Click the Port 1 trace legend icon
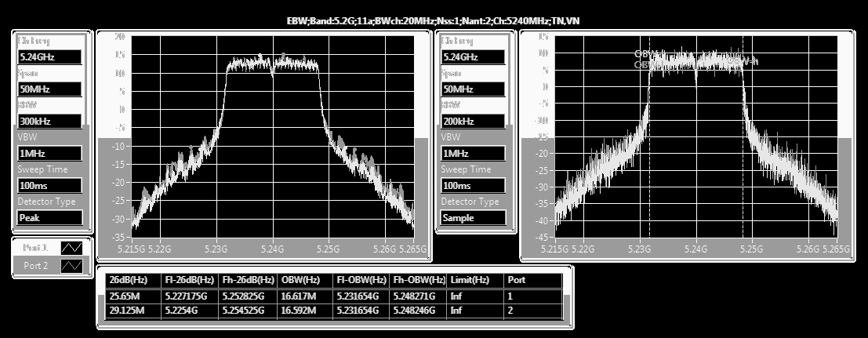Viewport: 868px width, 338px height. coord(71,248)
